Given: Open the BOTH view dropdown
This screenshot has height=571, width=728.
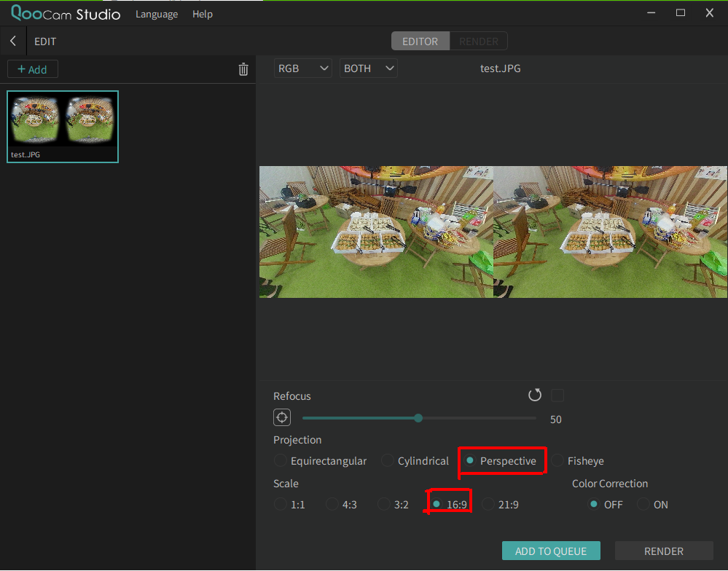Looking at the screenshot, I should click(x=368, y=68).
